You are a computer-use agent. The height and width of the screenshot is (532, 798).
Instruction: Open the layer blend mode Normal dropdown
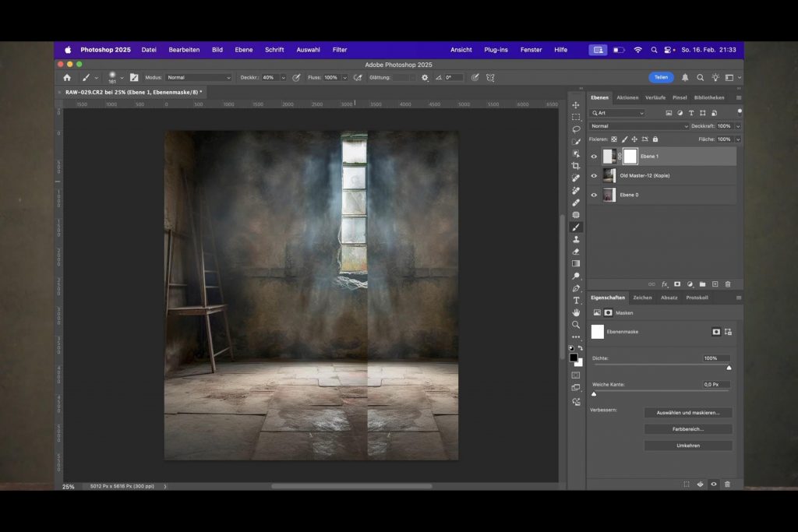coord(639,126)
